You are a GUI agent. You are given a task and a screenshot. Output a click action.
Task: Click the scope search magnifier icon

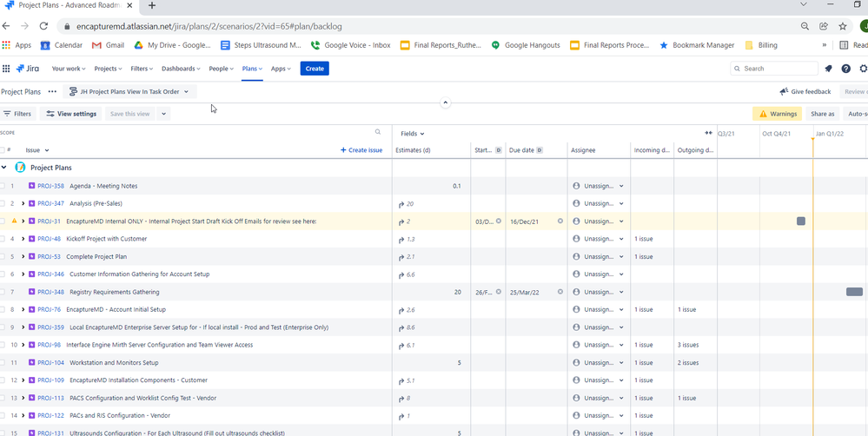(378, 133)
